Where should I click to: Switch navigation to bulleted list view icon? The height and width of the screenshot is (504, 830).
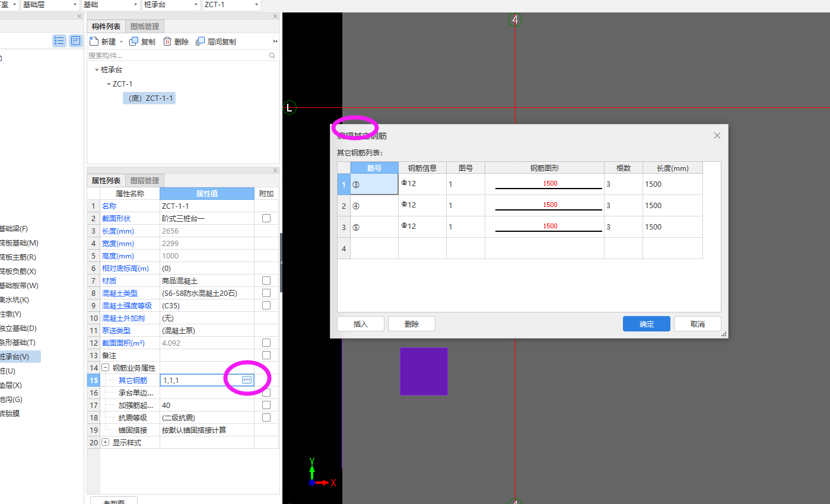[59, 41]
